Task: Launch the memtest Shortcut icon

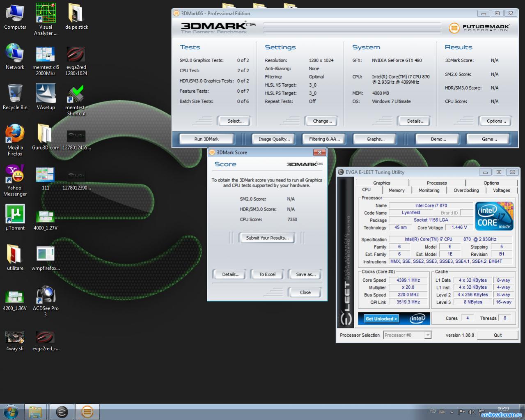Action: (76, 101)
